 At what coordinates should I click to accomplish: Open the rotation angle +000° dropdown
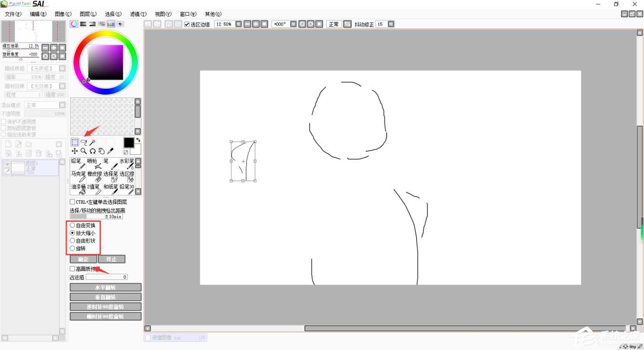[293, 24]
